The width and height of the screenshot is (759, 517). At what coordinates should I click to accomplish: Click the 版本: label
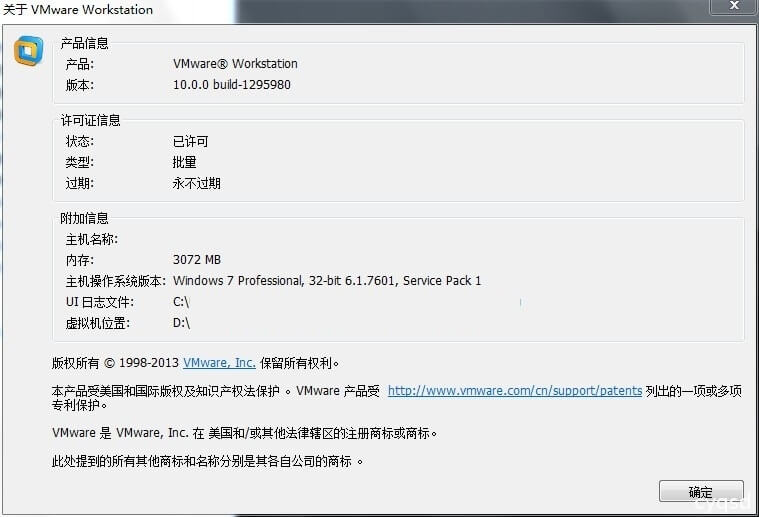80,85
